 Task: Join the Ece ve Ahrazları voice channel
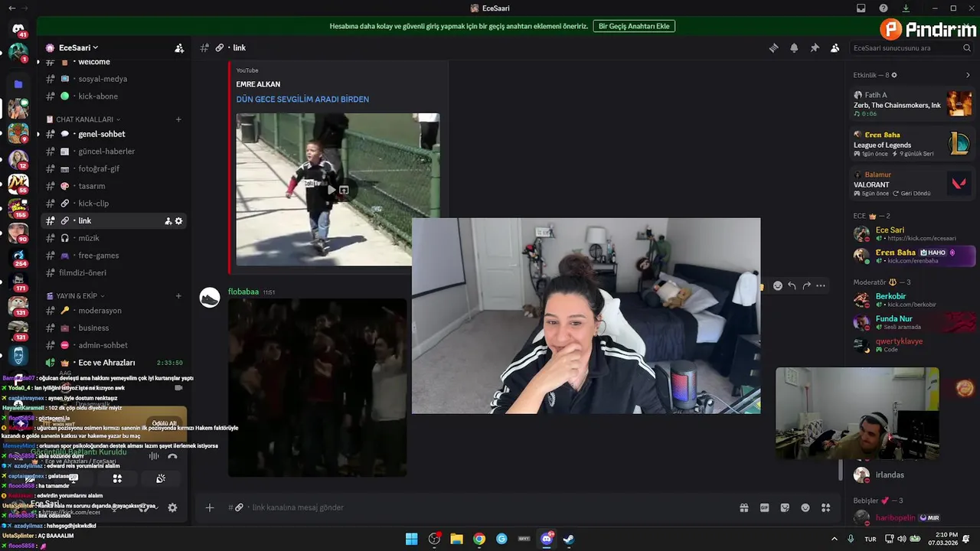pos(114,363)
